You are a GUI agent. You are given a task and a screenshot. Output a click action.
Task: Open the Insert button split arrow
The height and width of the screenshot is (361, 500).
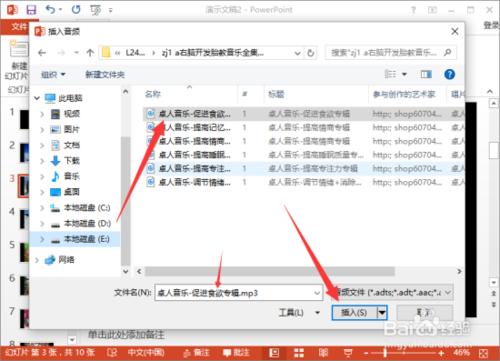pos(382,312)
